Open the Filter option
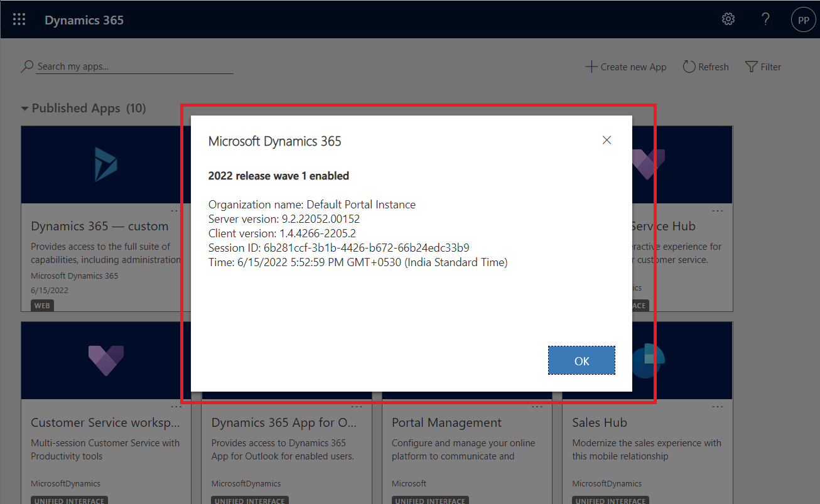 [763, 67]
